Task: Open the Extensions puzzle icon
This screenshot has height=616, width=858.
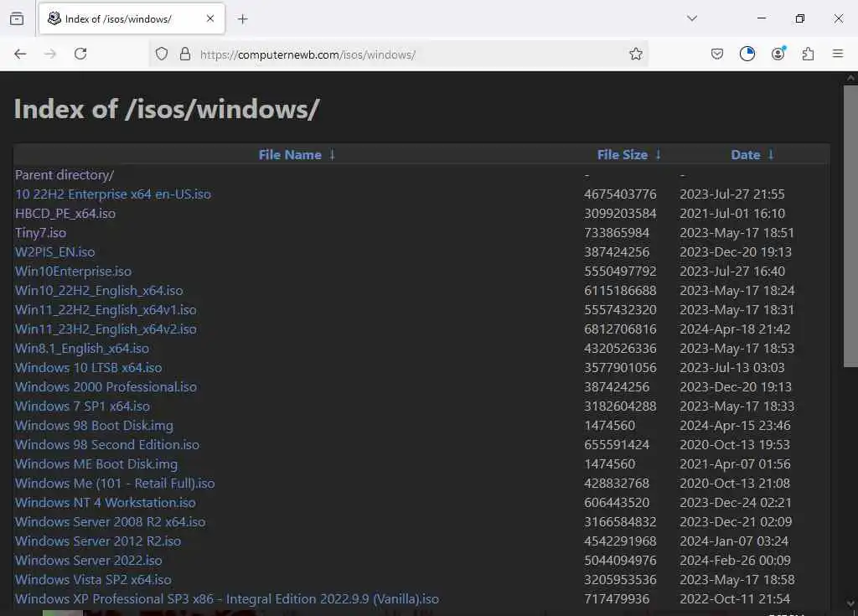Action: (808, 54)
